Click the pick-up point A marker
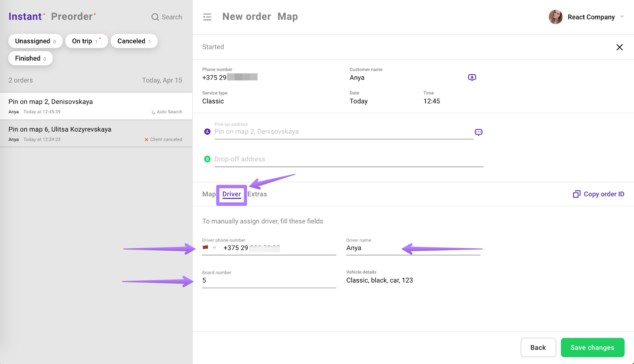This screenshot has width=634, height=364. (207, 131)
